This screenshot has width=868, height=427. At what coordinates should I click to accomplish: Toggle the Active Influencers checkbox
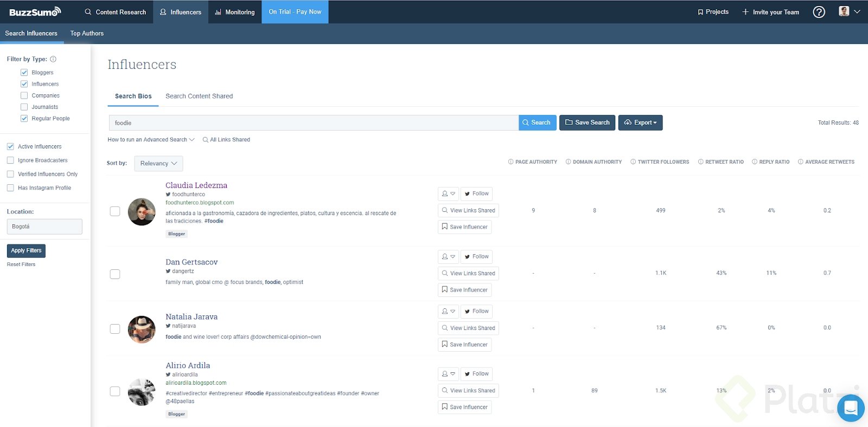tap(10, 147)
